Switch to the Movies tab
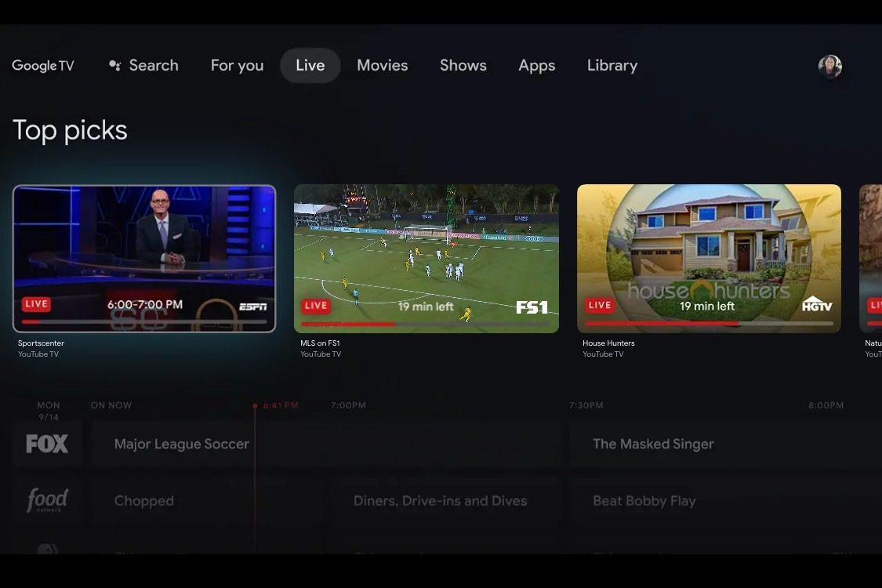Image resolution: width=882 pixels, height=588 pixels. 382,65
